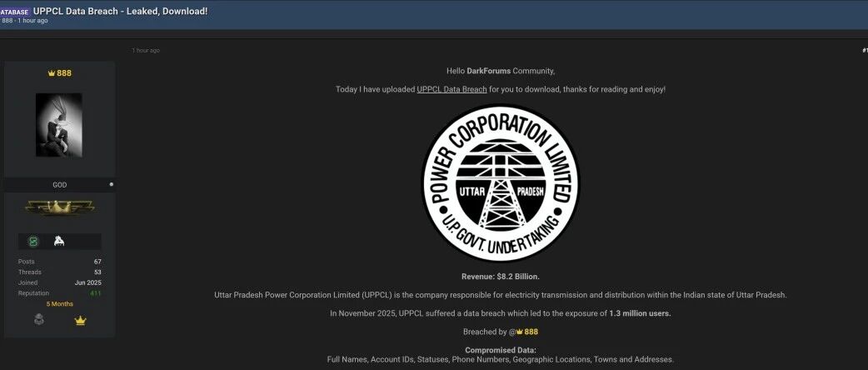The width and height of the screenshot is (868, 370).
Task: Click the golden winged rank badge
Action: coord(60,207)
